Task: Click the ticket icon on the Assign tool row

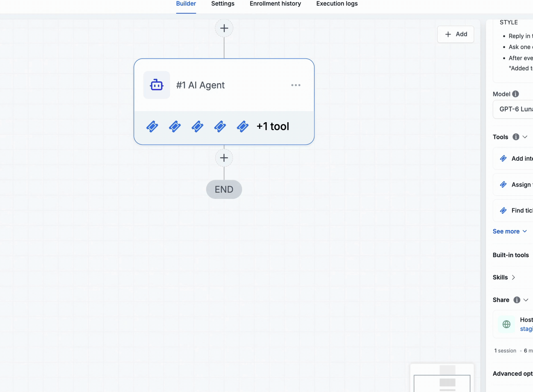Action: 503,185
